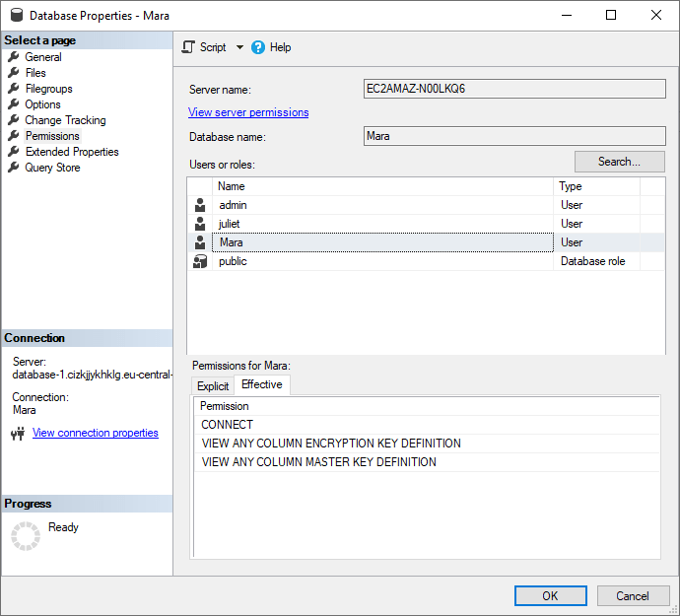Click the Search... button
The image size is (680, 616).
619,162
